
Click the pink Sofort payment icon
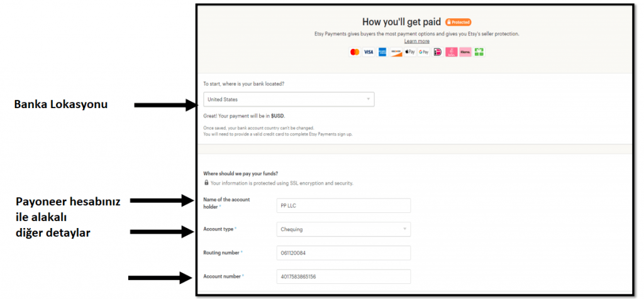[x=452, y=52]
